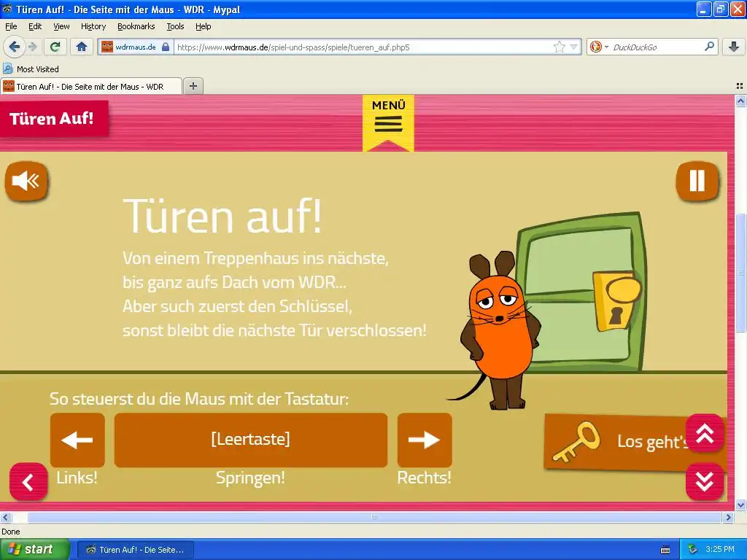Click vertical scrollbar up arrow
The image size is (747, 560).
tap(740, 101)
